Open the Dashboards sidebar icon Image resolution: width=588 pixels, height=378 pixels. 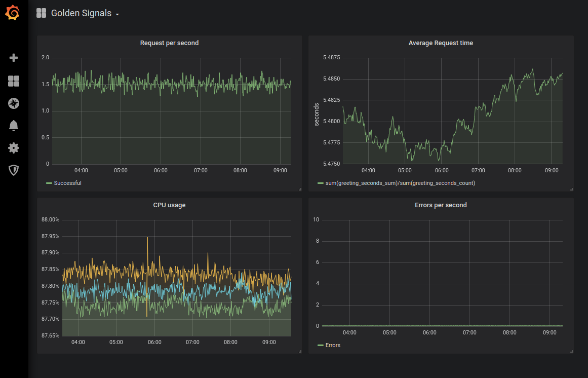[14, 81]
